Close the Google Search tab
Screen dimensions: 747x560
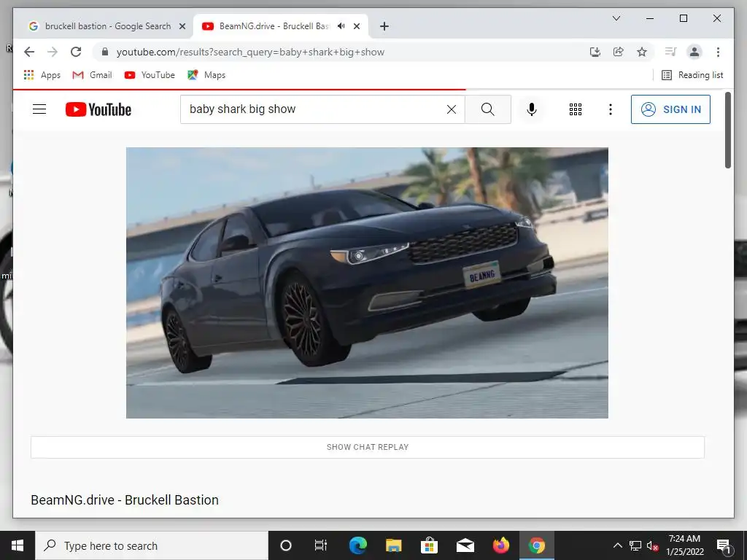point(182,26)
